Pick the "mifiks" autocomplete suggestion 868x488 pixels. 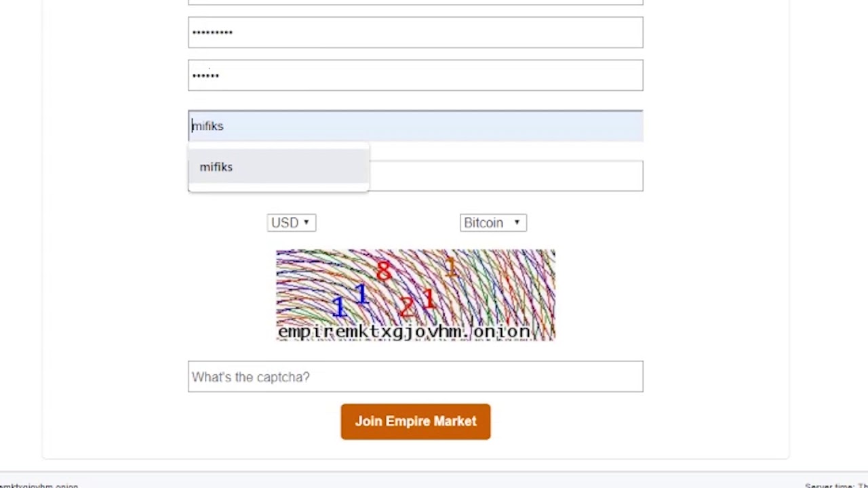pos(216,167)
